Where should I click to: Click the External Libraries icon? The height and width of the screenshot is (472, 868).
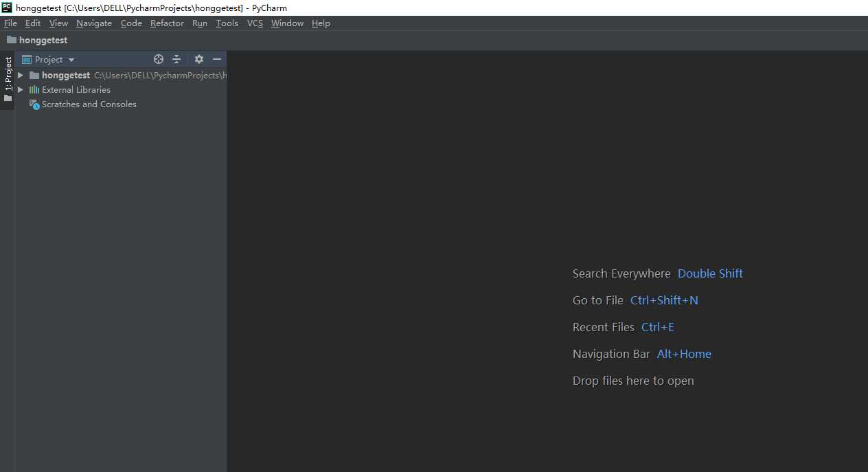34,89
